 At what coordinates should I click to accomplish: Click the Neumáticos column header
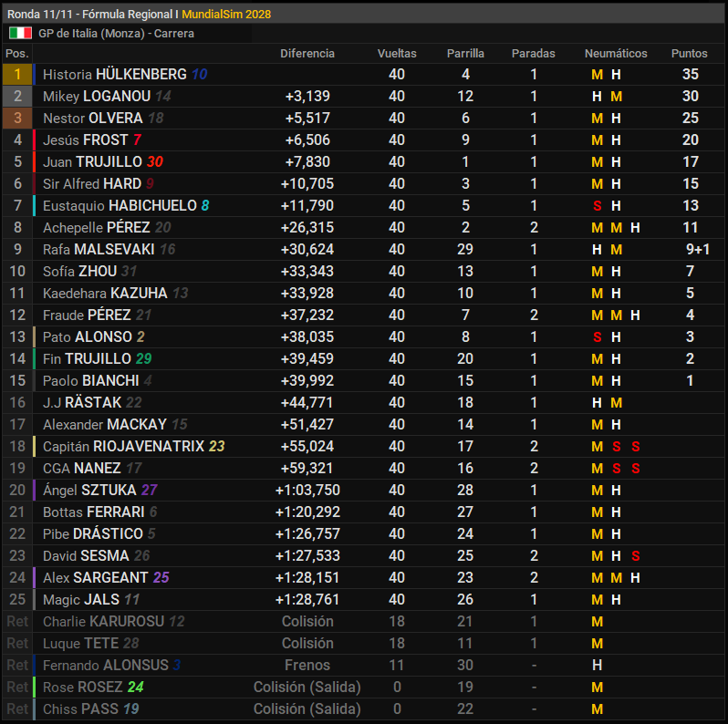(x=616, y=54)
